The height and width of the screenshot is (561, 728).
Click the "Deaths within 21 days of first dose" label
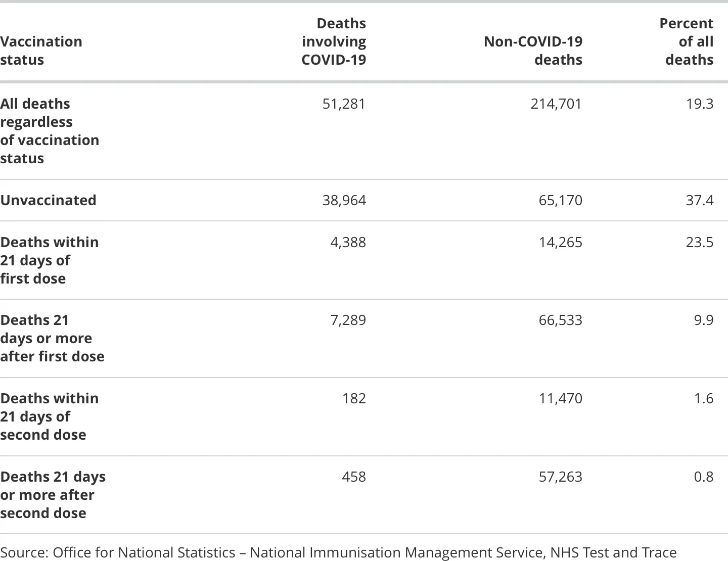point(49,260)
